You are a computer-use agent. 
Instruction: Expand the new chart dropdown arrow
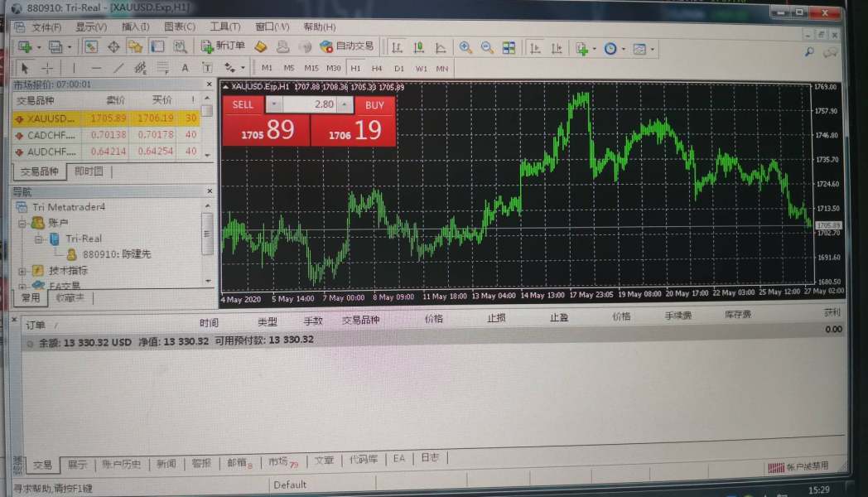[39, 48]
